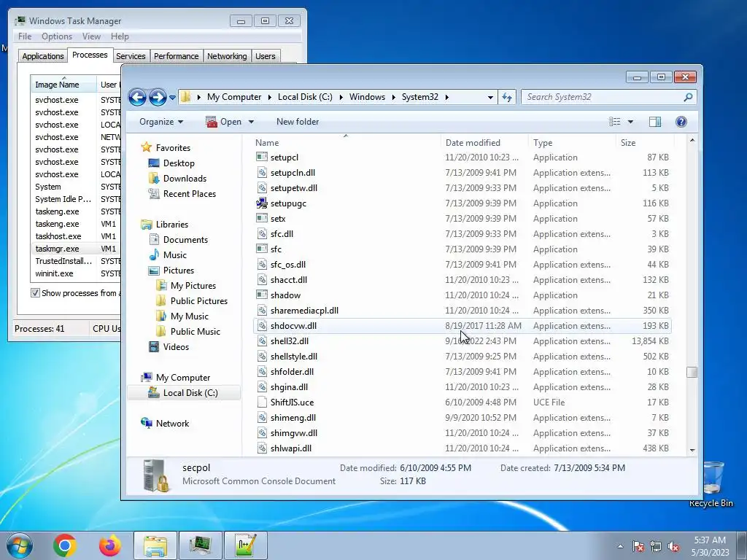
Task: Open Explorer help question mark
Action: pyautogui.click(x=681, y=122)
